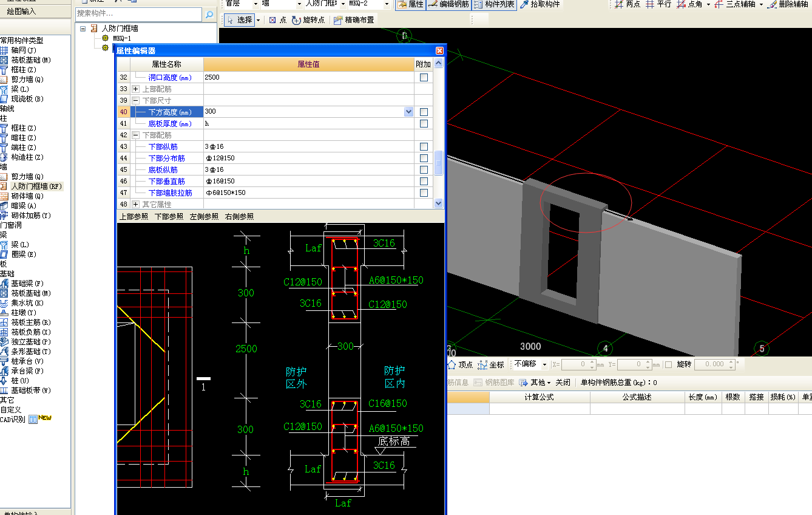Expand the 其它属性 property group
This screenshot has height=515, width=812.
click(136, 204)
